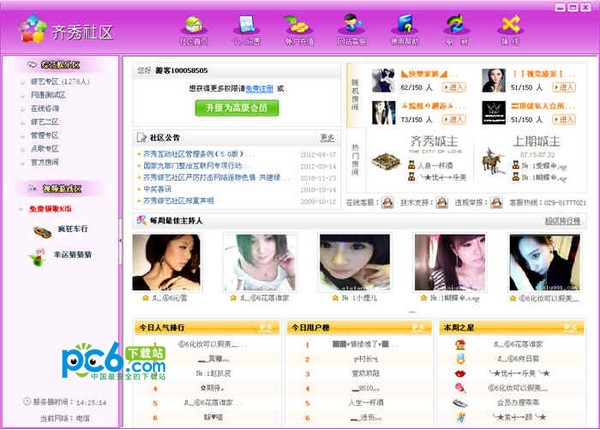This screenshot has width=600, height=430.
Task: Open the house-shaped community home icon
Action: pos(194,25)
